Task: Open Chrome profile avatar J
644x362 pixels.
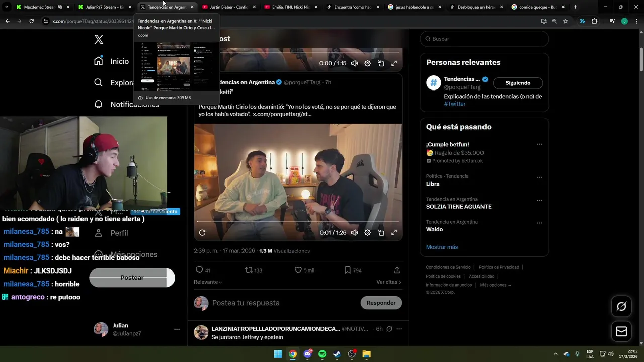Action: (624, 21)
